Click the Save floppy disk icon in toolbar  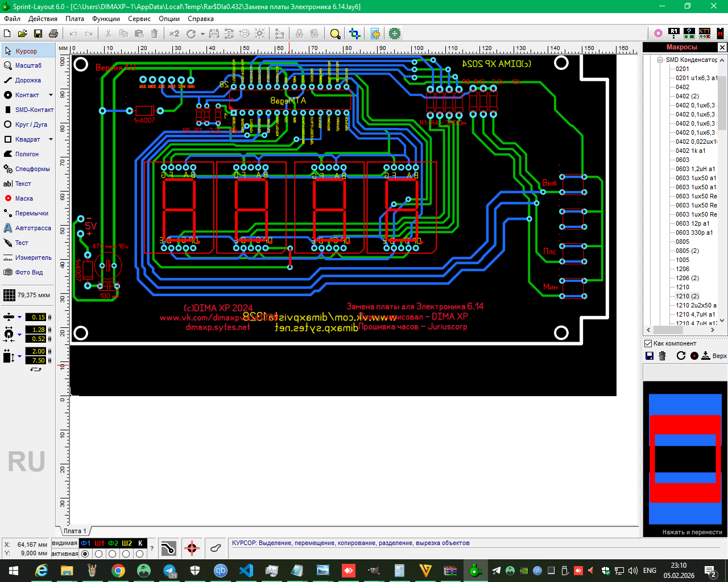coord(38,34)
